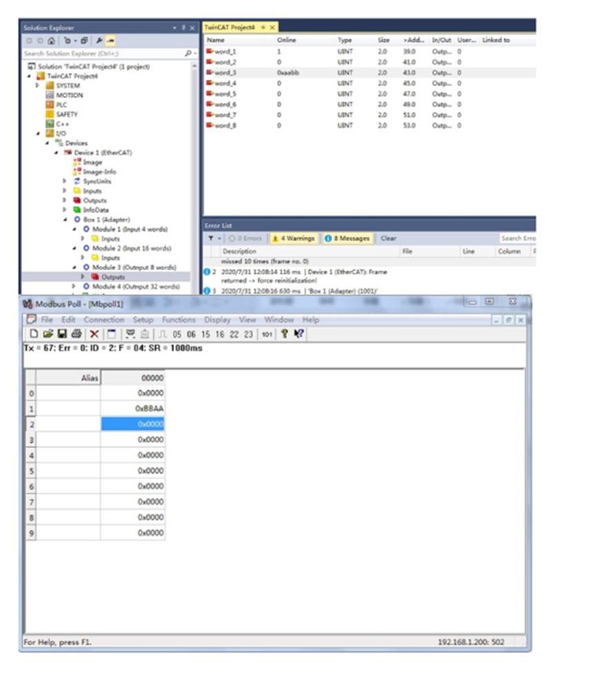
Task: Click New document icon in Modbus Poll
Action: click(34, 333)
